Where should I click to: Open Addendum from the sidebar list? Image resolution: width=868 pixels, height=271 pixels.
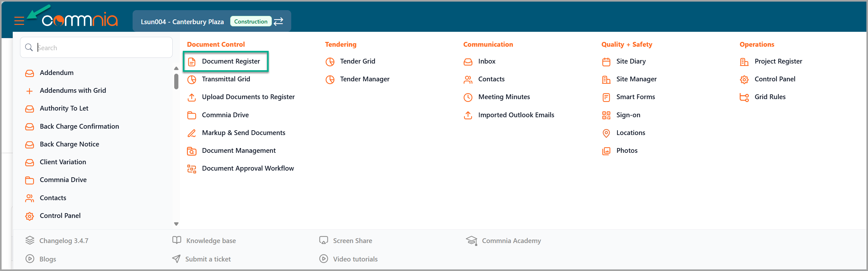(x=57, y=73)
